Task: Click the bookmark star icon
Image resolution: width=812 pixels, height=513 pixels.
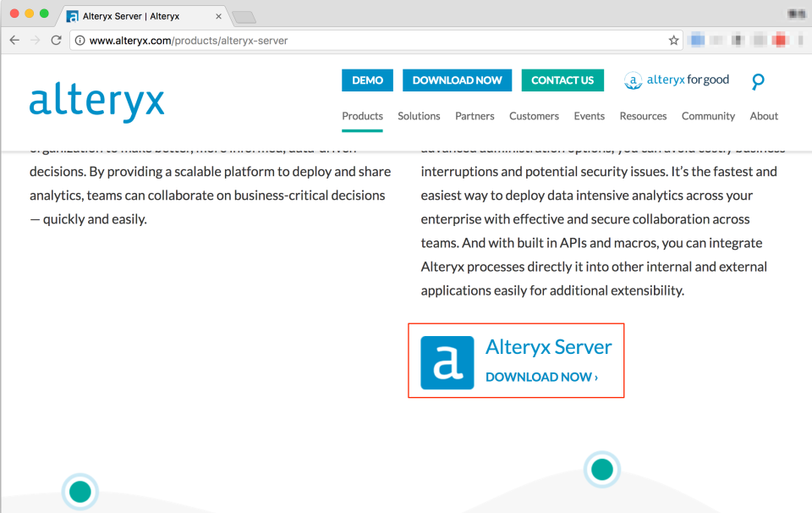Action: tap(672, 40)
